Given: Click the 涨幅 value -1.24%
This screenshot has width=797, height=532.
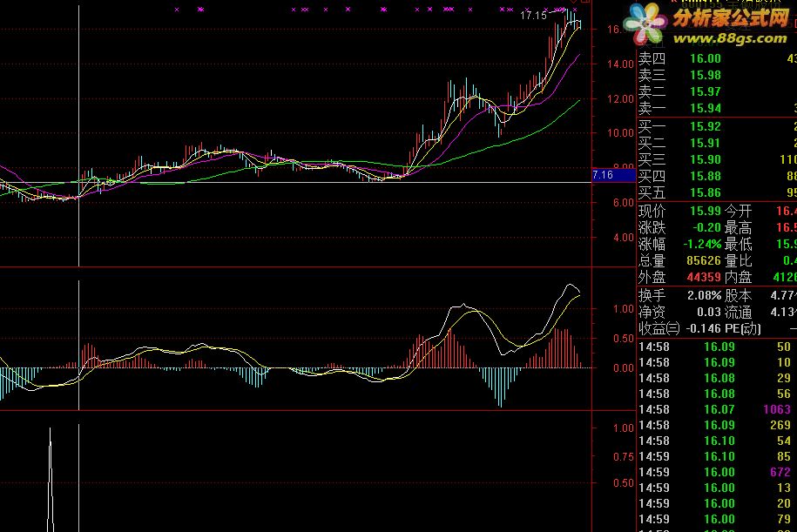Looking at the screenshot, I should pos(702,245).
